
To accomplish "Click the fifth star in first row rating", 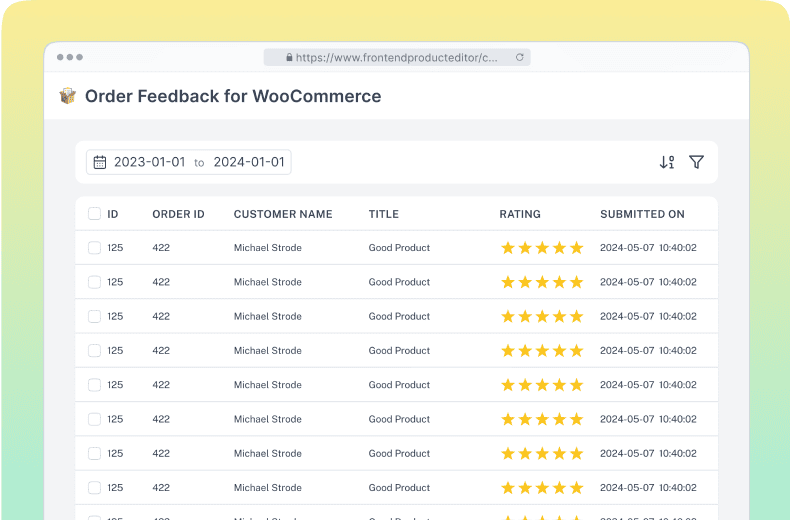I will click(576, 248).
